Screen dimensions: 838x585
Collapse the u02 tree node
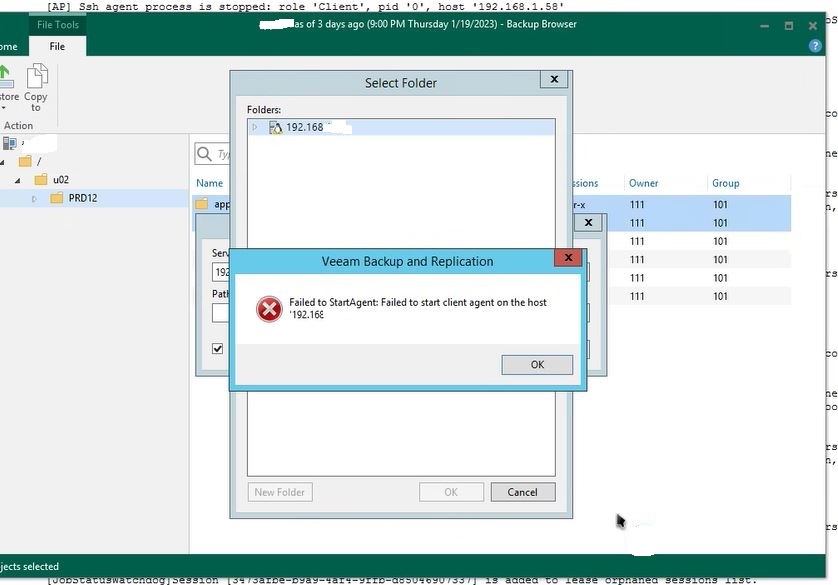click(x=17, y=180)
